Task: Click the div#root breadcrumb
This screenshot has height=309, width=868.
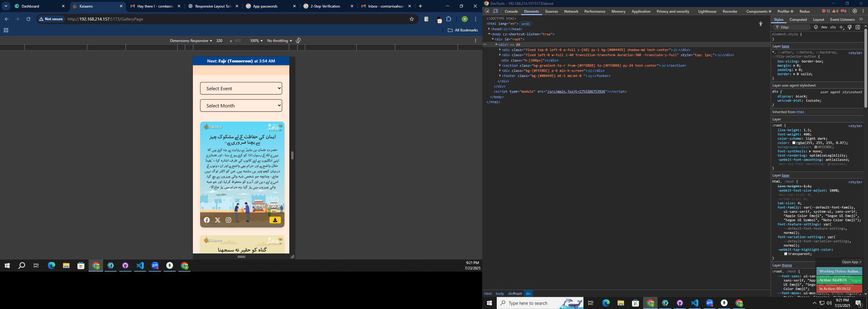Action: pos(515,294)
